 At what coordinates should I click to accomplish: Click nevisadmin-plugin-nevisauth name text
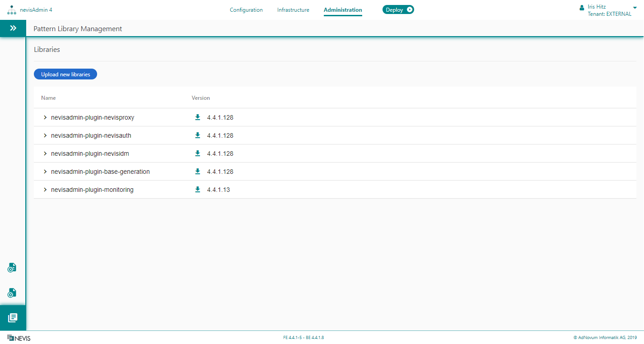pyautogui.click(x=91, y=135)
